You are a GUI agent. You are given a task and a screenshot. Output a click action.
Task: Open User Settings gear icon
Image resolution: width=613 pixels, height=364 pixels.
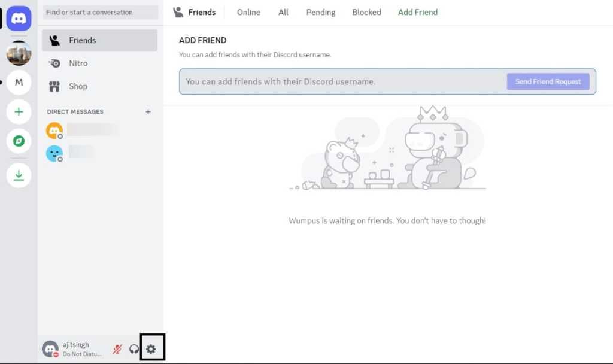tap(151, 348)
